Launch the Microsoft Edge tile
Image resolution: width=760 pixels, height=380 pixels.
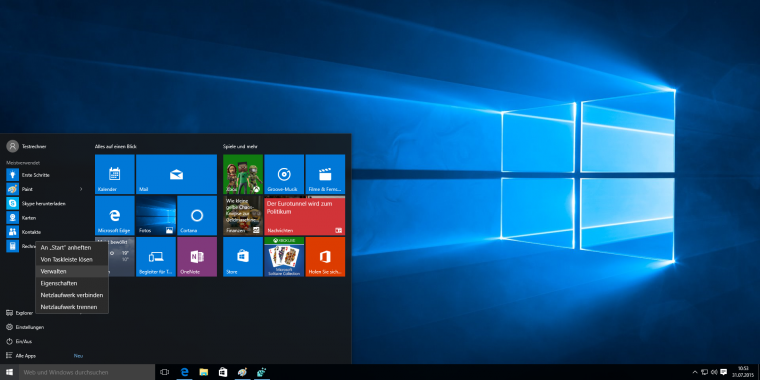point(114,216)
